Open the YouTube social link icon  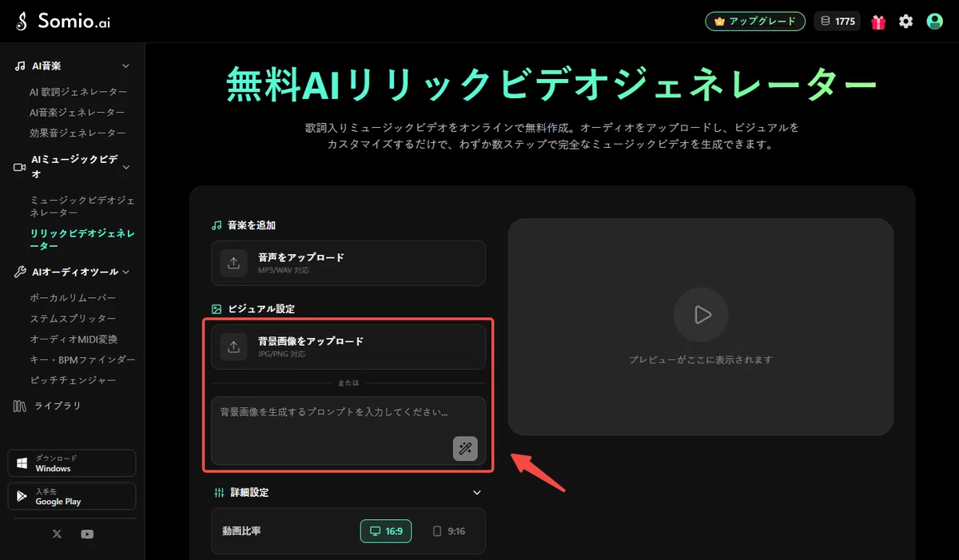coord(87,534)
